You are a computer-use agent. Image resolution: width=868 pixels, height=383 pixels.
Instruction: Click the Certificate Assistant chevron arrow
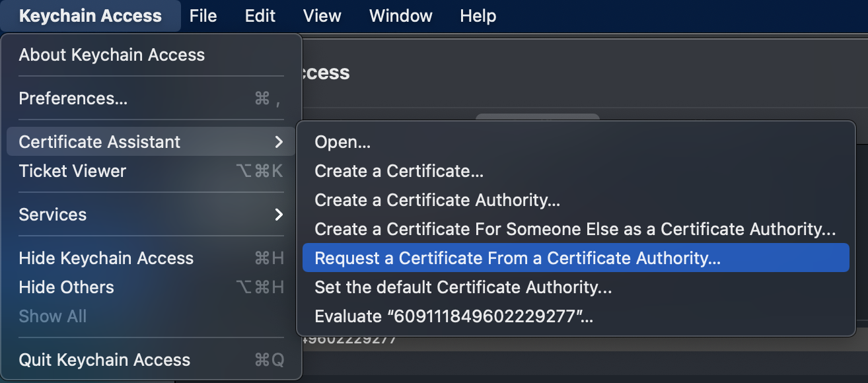point(279,141)
